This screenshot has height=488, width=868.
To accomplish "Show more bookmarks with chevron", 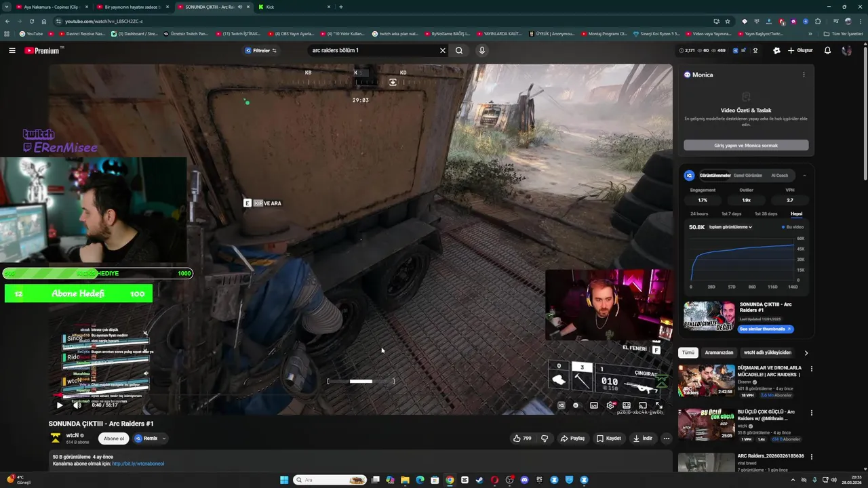I will [x=810, y=33].
